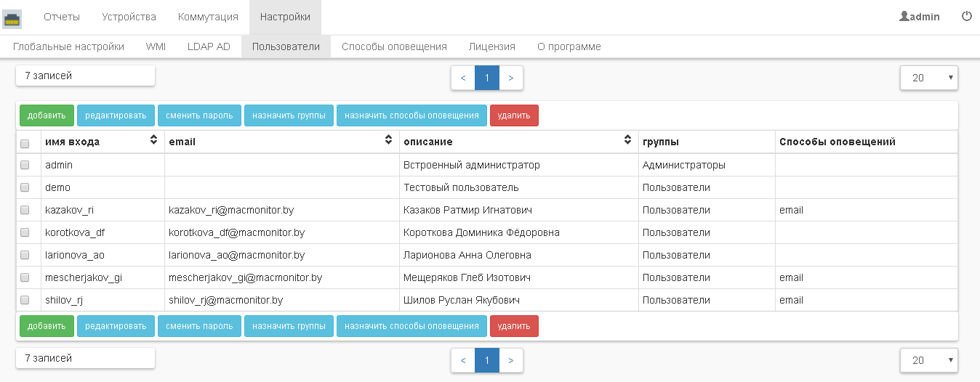Image resolution: width=980 pixels, height=382 pixels.
Task: Click the bottom red "удалить" button
Action: pos(514,326)
